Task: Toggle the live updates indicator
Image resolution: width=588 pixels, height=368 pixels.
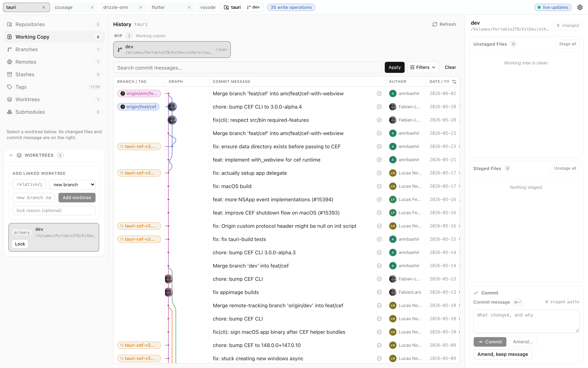Action: 553,7
